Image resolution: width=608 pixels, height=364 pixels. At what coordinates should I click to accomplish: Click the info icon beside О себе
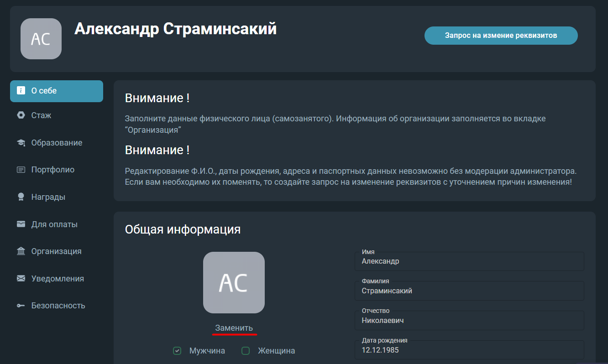21,91
